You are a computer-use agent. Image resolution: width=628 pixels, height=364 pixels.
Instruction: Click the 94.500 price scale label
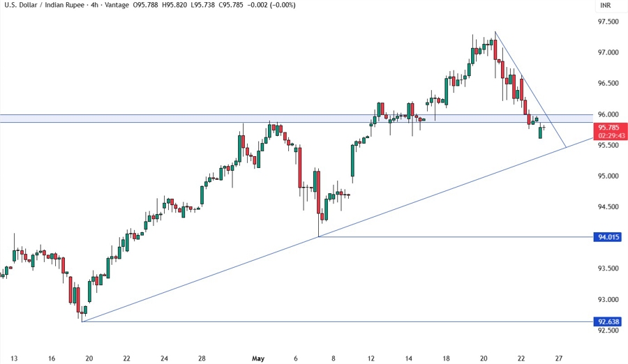coord(608,207)
